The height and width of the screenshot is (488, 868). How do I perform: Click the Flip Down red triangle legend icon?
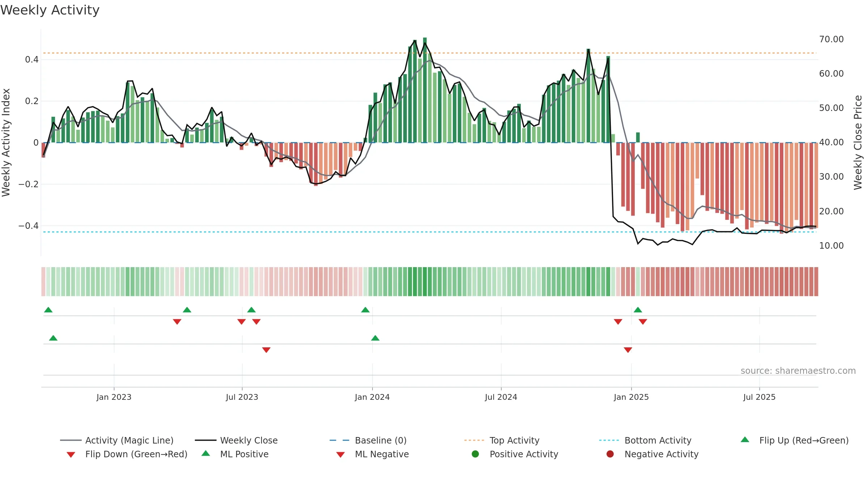[x=71, y=455]
